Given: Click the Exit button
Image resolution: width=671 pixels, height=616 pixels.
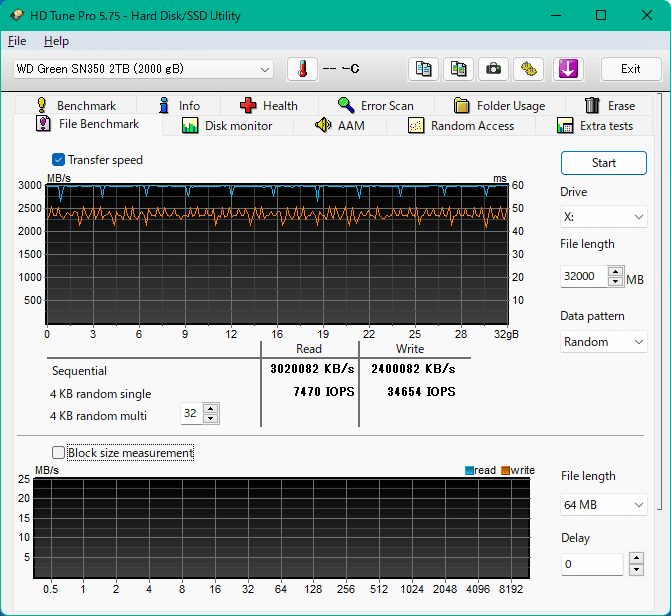Looking at the screenshot, I should point(630,69).
